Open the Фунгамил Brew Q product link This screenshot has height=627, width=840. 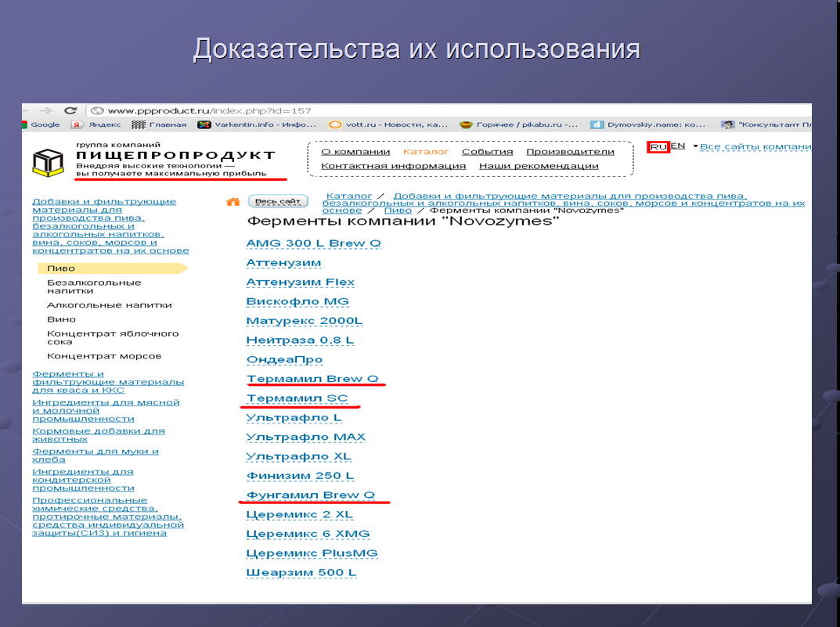310,495
